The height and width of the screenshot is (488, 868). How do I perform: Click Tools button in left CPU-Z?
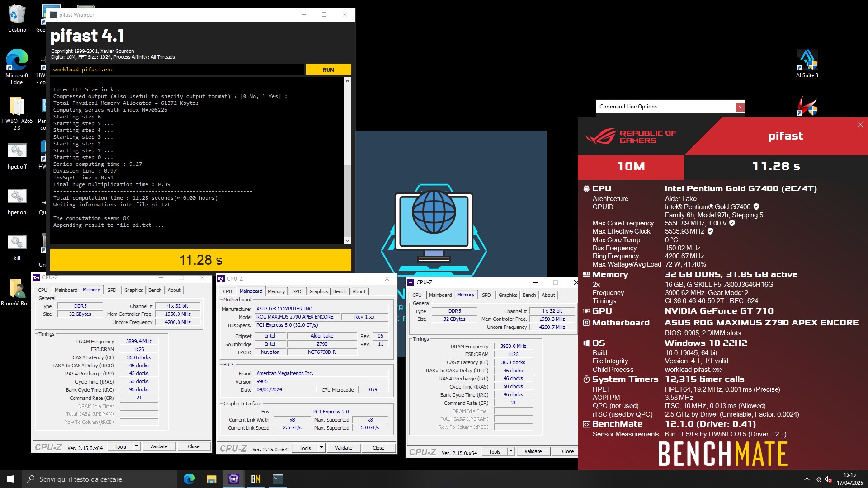pos(120,446)
